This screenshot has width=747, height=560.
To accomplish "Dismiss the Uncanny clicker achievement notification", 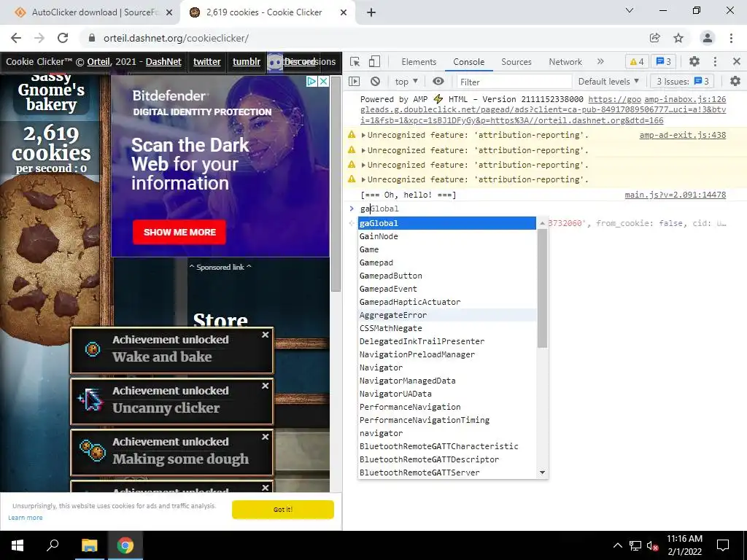I will tap(266, 386).
